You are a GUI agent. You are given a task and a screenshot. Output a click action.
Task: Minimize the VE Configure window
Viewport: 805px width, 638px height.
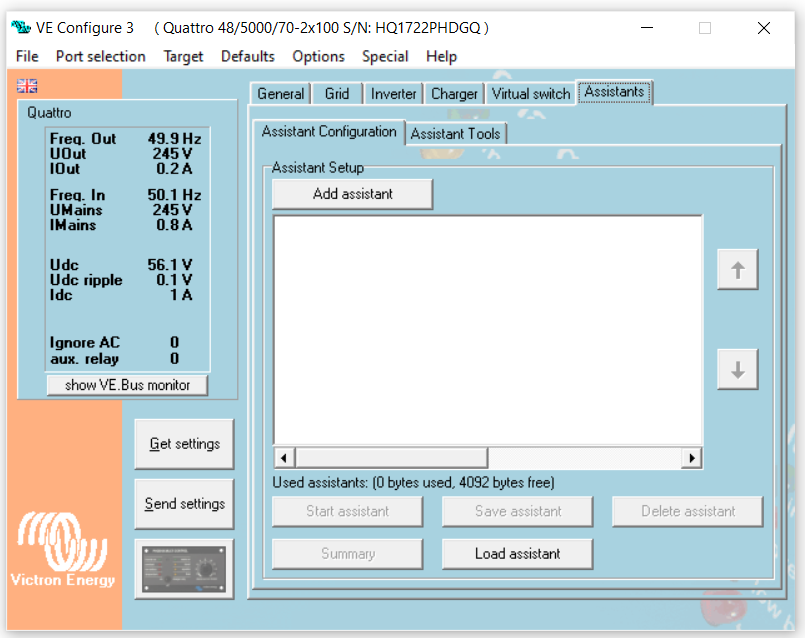647,28
